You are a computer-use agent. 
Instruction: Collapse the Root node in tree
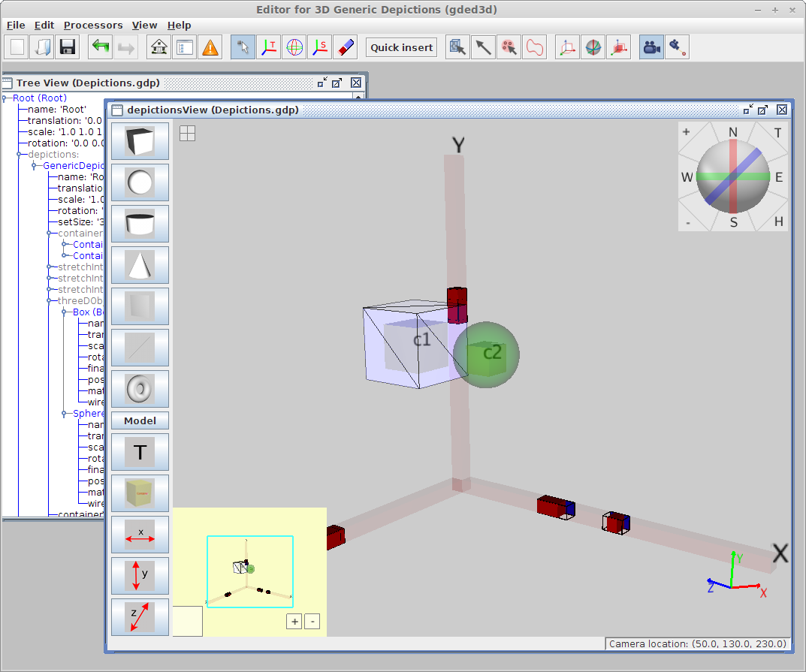5,98
